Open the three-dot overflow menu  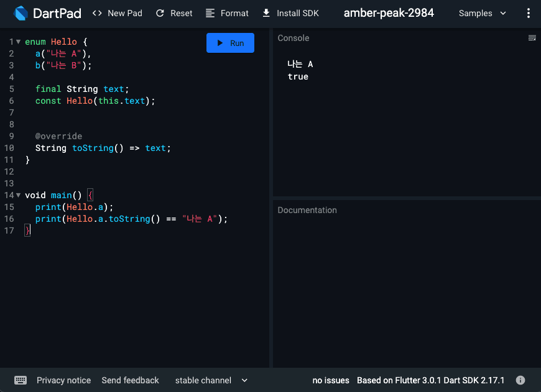click(528, 13)
